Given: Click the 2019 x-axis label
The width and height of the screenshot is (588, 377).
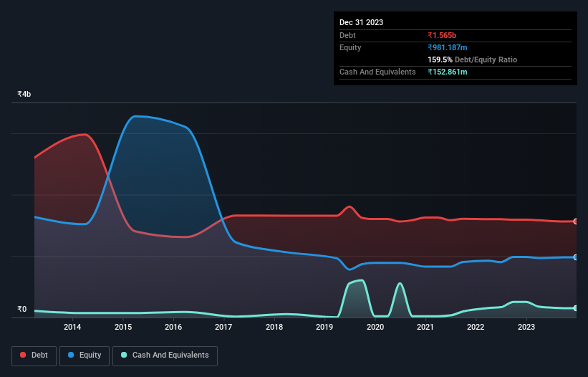Looking at the screenshot, I should pos(324,327).
